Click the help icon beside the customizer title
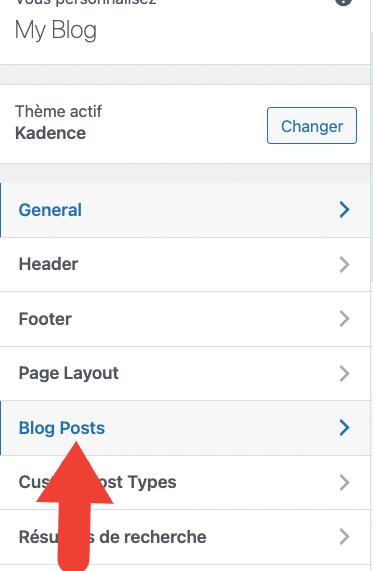Screen dimensions: 373x571 [343, 2]
